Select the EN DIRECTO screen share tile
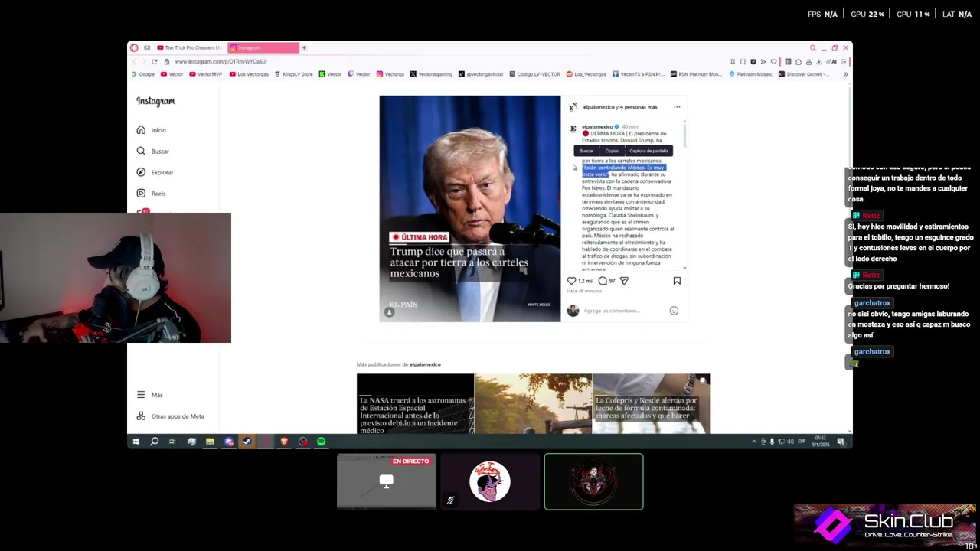Screen dimensions: 980x551 pos(387,481)
